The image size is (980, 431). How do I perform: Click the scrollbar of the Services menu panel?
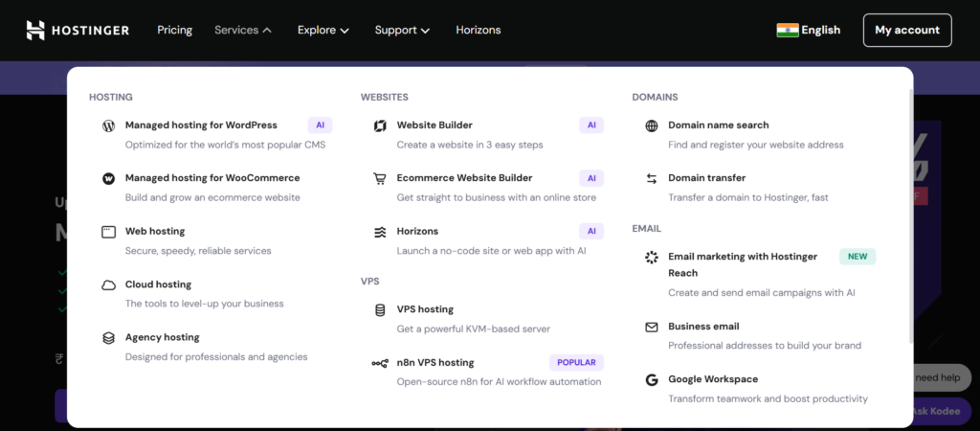coord(911,215)
